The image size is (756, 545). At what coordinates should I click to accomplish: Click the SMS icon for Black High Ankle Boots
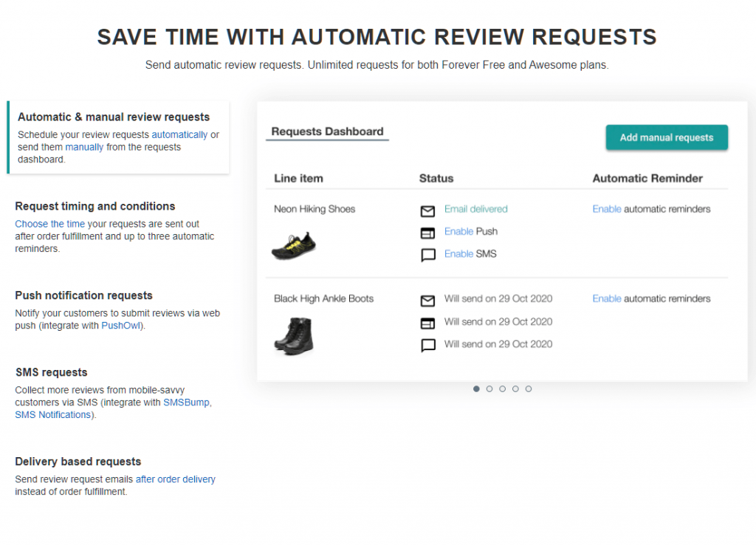pyautogui.click(x=427, y=345)
